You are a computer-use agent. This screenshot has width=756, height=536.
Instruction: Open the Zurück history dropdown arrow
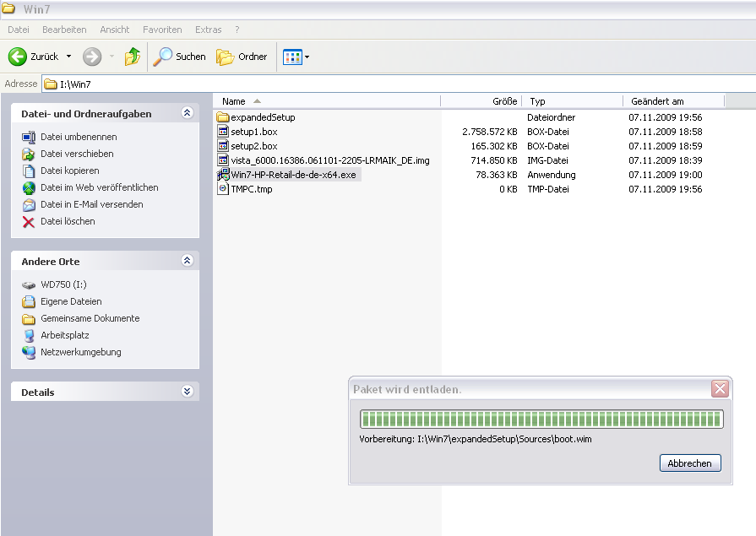[69, 57]
